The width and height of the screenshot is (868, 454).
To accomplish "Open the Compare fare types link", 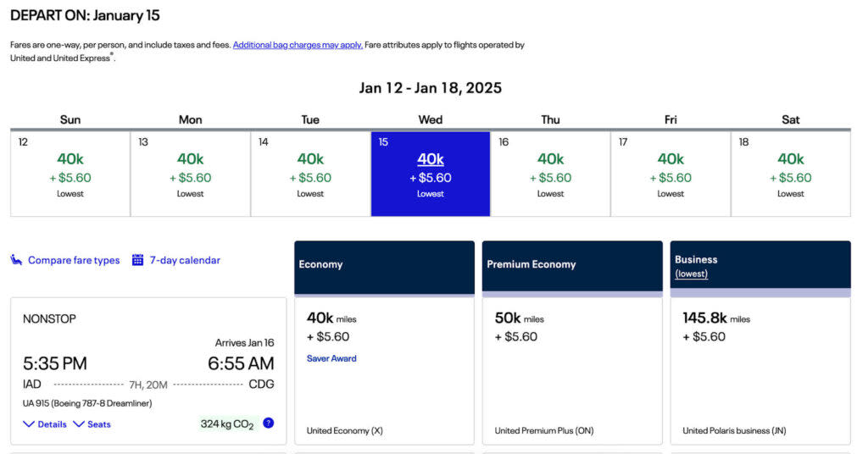I will (74, 260).
